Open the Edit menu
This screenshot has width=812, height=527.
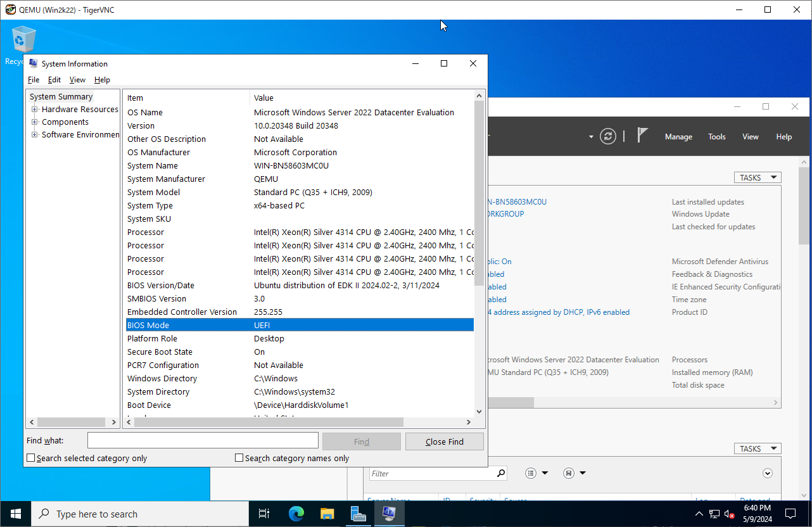tap(54, 80)
